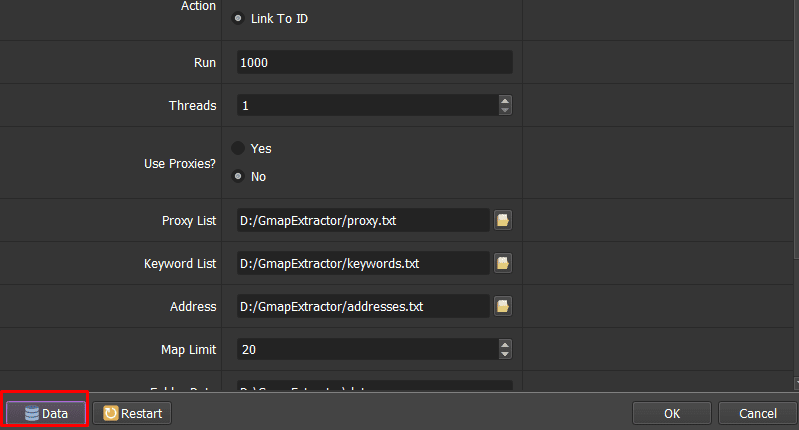Increase Threads value with up arrow
Screen dimensions: 799x430
pyautogui.click(x=505, y=100)
